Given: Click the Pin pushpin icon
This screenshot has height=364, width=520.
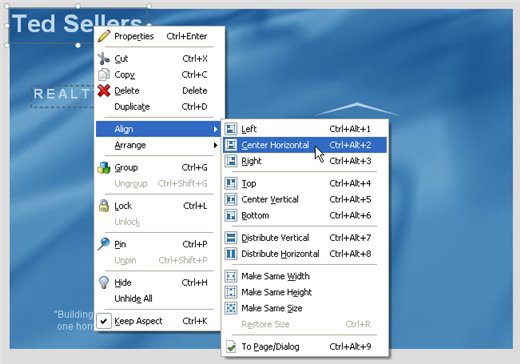Looking at the screenshot, I should click(x=104, y=244).
